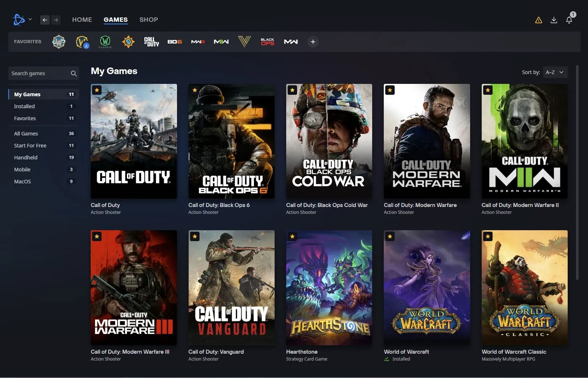
Task: Open the warning alert icon
Action: point(539,20)
